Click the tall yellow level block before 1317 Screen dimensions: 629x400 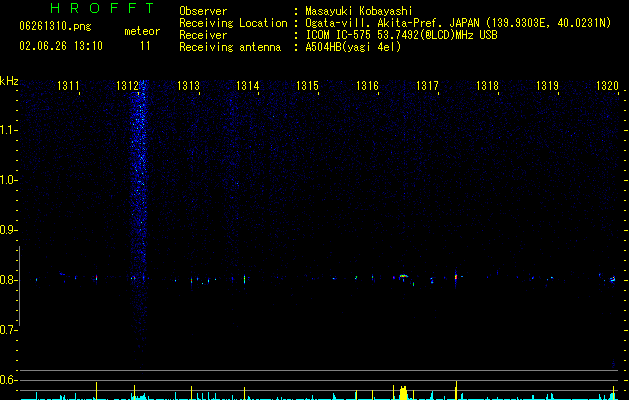point(404,393)
